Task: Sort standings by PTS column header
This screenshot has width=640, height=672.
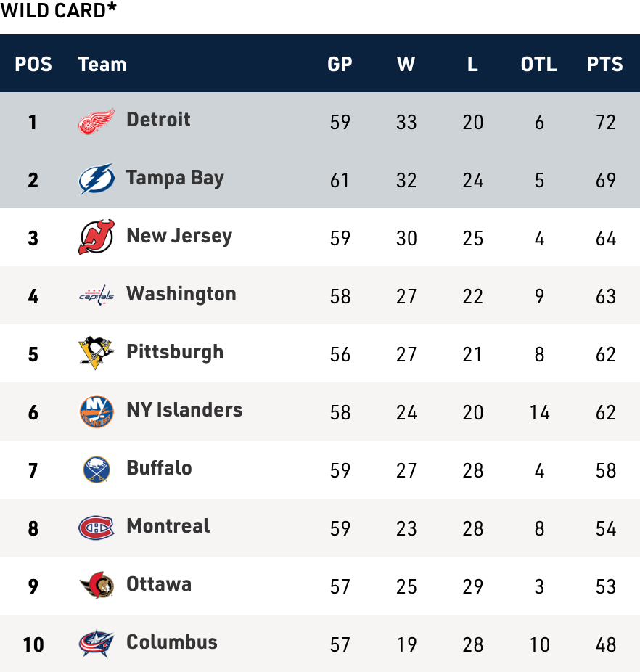Action: [x=605, y=64]
